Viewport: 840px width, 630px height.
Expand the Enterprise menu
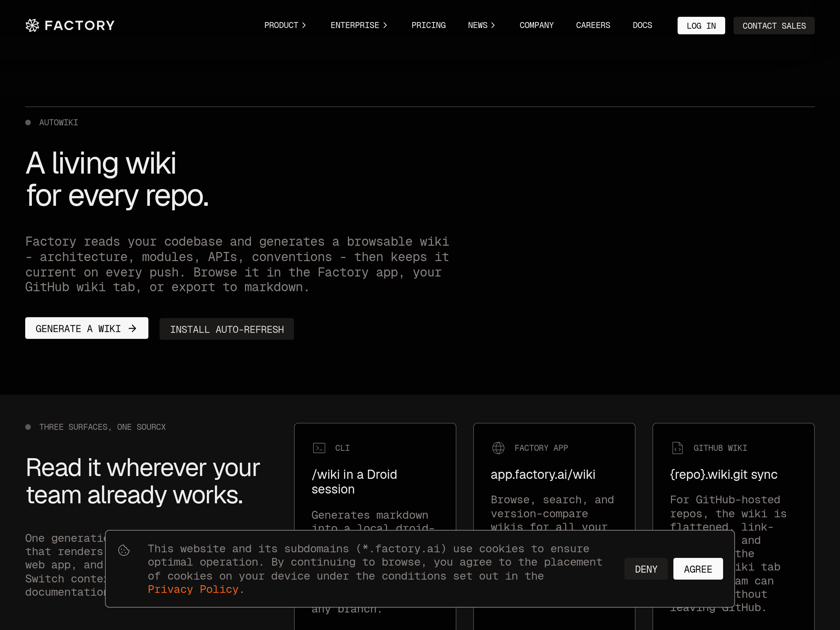click(359, 26)
